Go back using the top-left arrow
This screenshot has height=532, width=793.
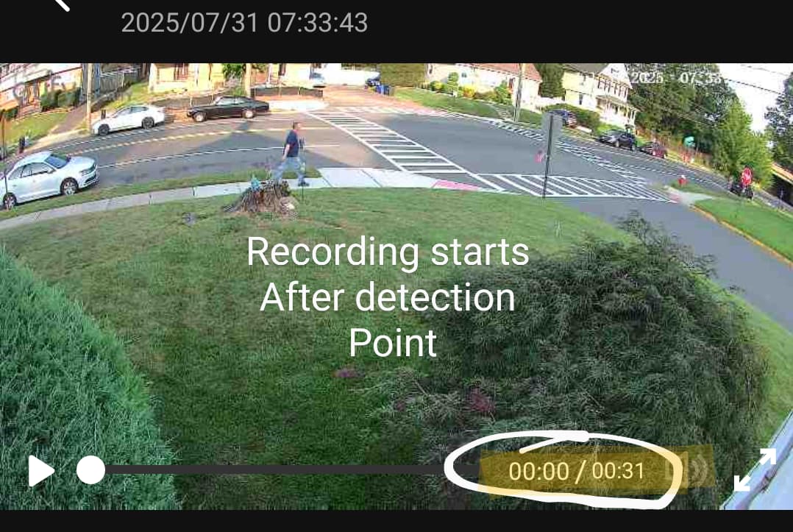(60, 4)
